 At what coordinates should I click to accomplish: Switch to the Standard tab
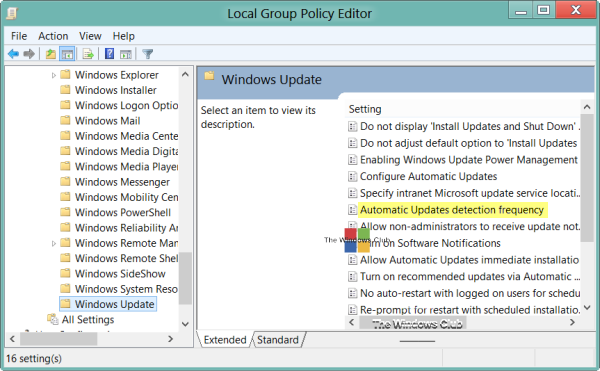click(x=278, y=340)
